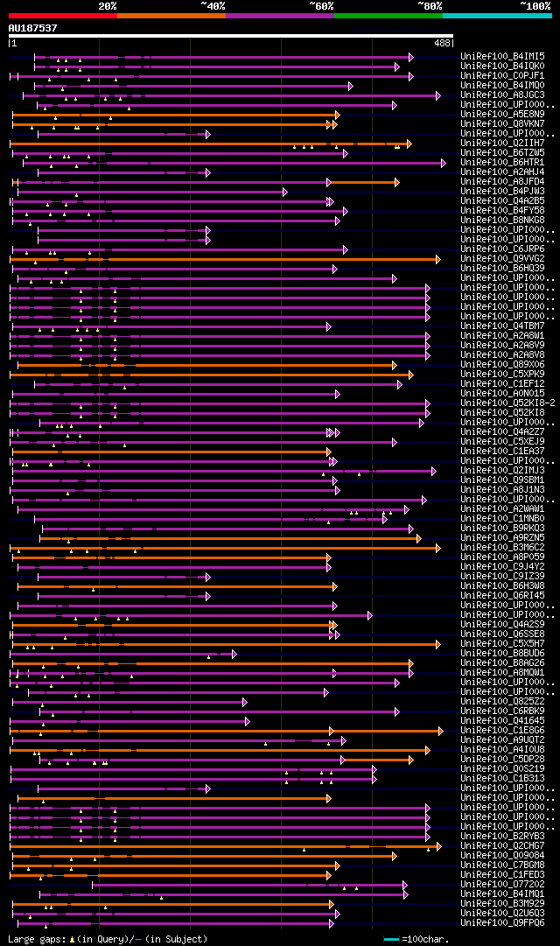Click the UniRef100_Q4A2Z7 label
The image size is (560, 946).
tap(502, 432)
